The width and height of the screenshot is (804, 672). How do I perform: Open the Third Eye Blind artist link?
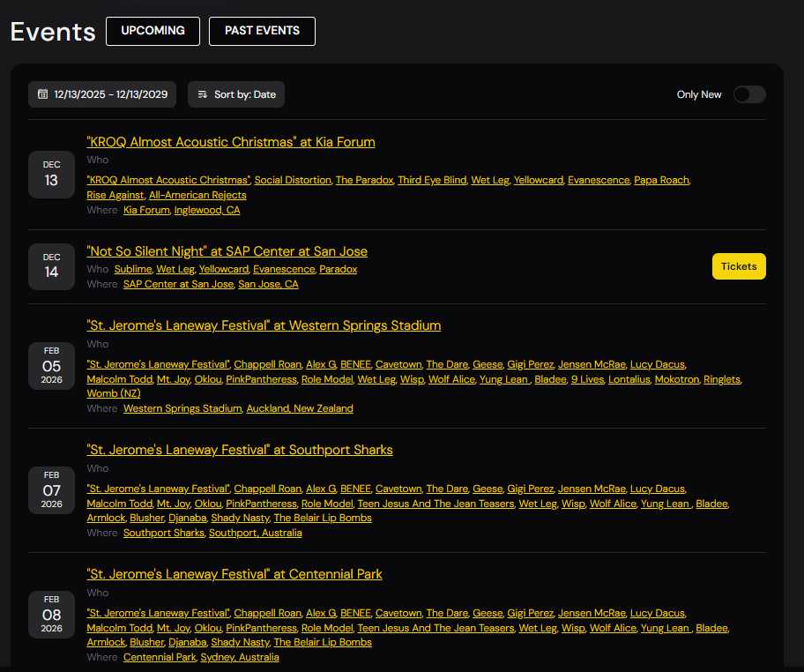click(431, 180)
